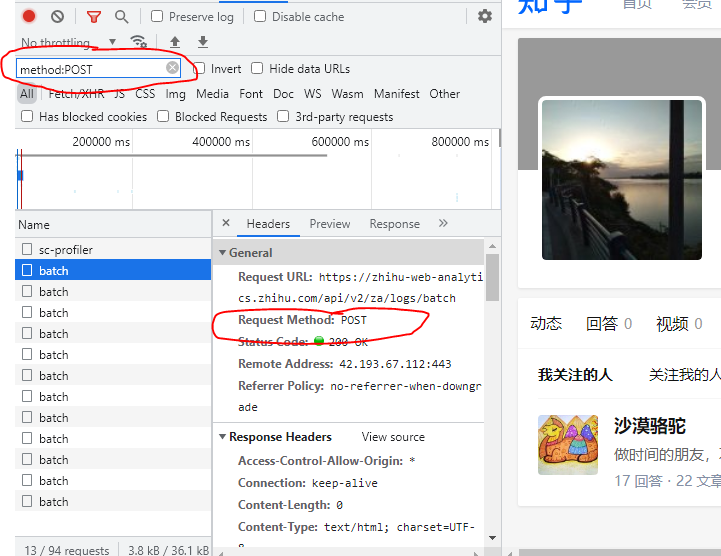Click View source for response headers
Viewport: 721px width, 556px height.
393,437
